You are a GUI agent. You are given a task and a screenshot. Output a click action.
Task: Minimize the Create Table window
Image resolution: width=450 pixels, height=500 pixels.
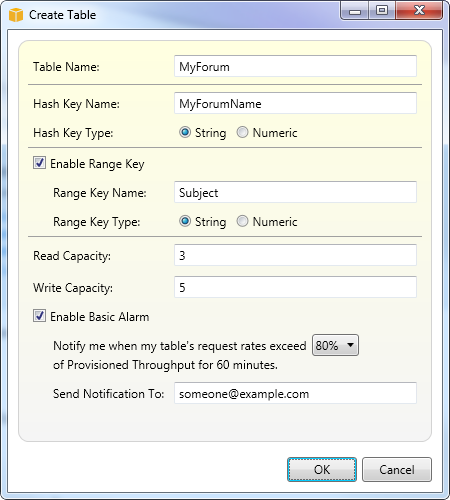pyautogui.click(x=355, y=11)
